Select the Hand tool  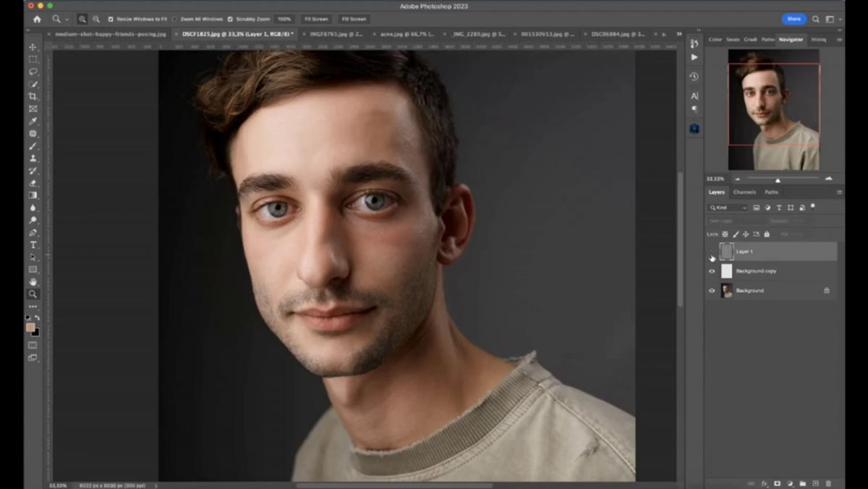[x=33, y=281]
